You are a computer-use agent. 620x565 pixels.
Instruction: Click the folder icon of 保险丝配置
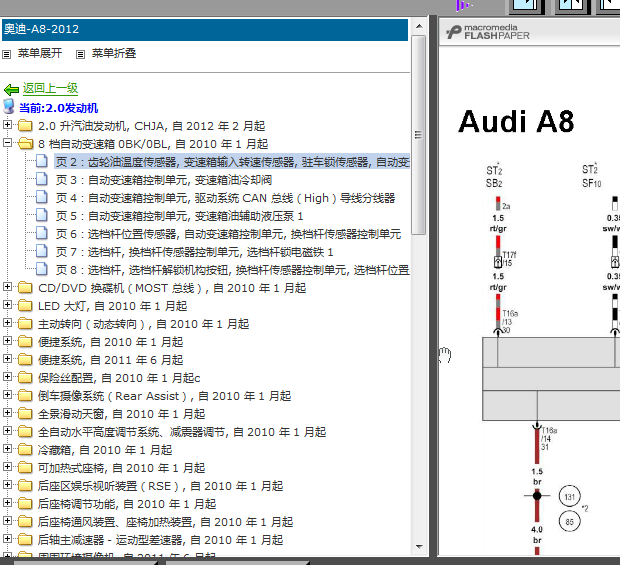tap(25, 378)
